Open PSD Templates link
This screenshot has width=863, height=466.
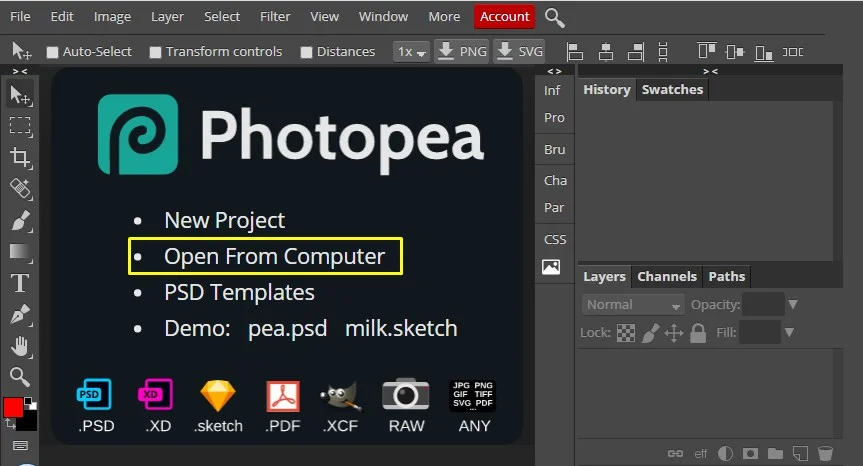[x=239, y=292]
